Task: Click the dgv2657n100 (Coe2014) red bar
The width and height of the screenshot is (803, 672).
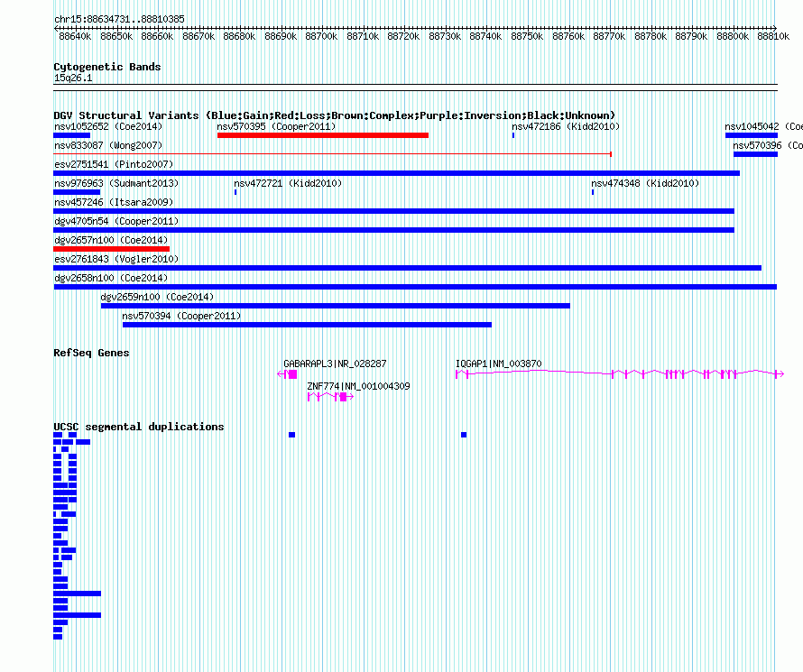Action: point(111,249)
